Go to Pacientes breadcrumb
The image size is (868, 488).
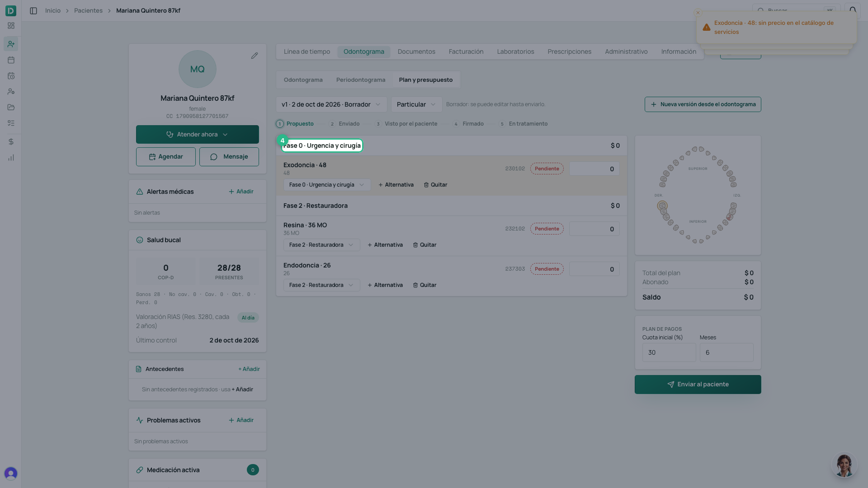pos(88,10)
